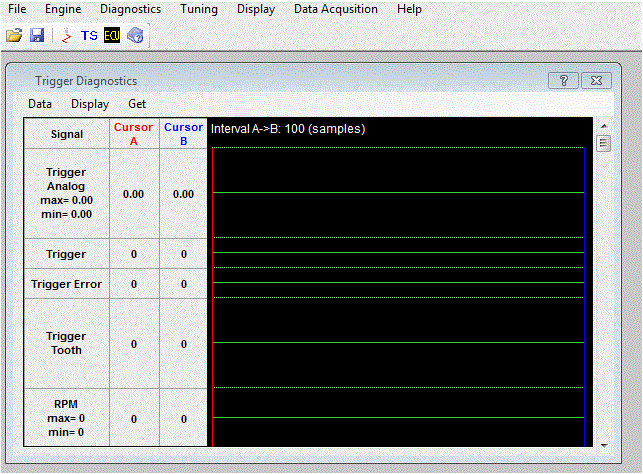
Task: Click Trigger Error Cursor A value
Action: pos(134,284)
